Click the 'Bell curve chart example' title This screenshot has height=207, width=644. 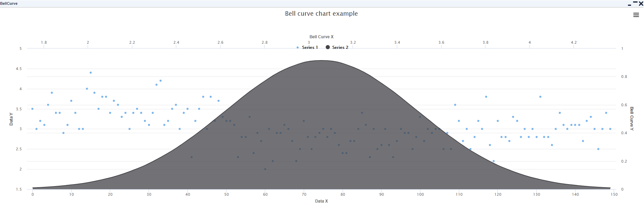click(321, 14)
